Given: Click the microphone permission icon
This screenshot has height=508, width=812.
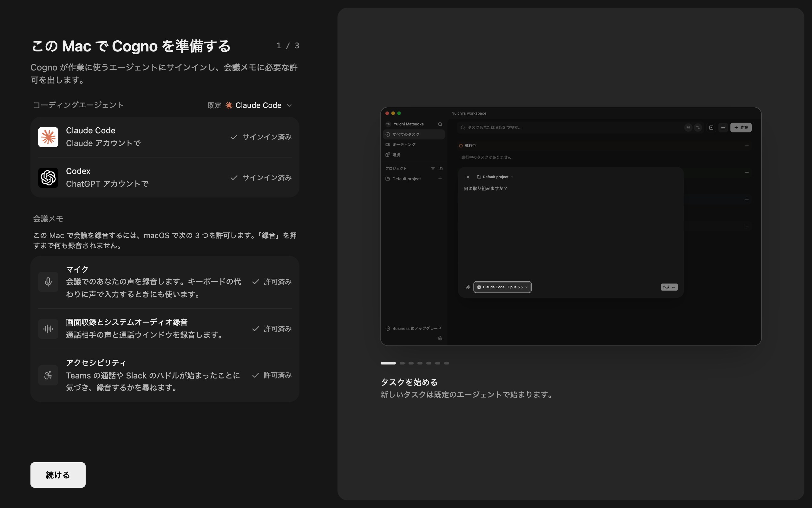Looking at the screenshot, I should 48,282.
